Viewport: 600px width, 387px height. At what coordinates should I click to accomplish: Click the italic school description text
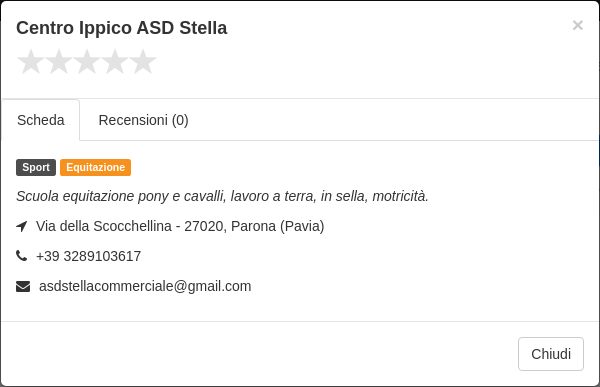(222, 196)
